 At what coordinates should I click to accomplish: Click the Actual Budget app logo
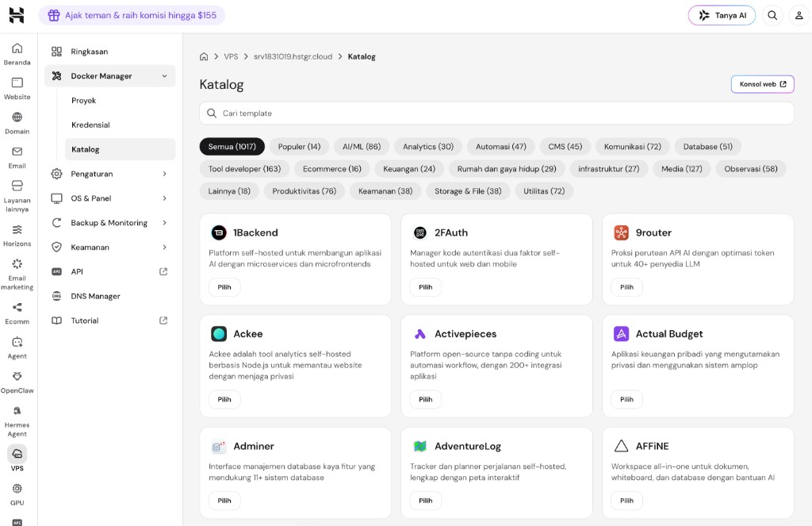(622, 334)
